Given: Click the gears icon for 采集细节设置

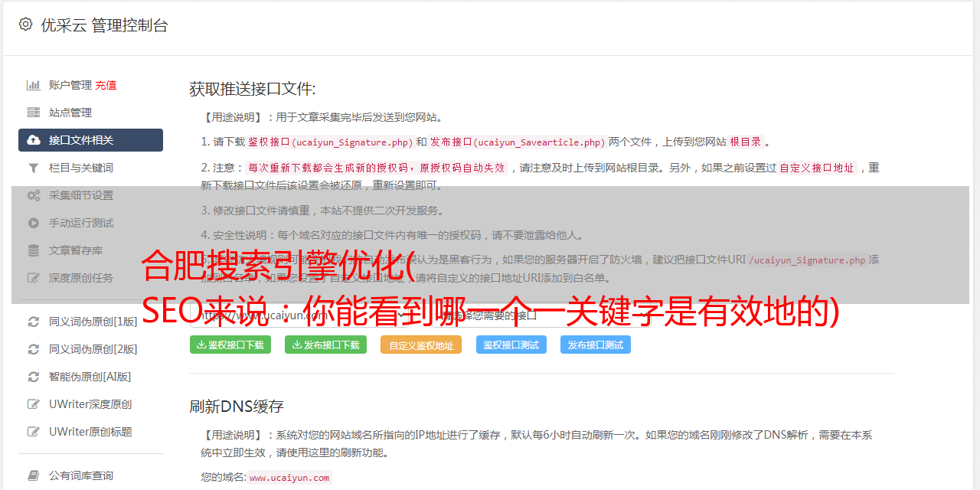Looking at the screenshot, I should pos(34,195).
